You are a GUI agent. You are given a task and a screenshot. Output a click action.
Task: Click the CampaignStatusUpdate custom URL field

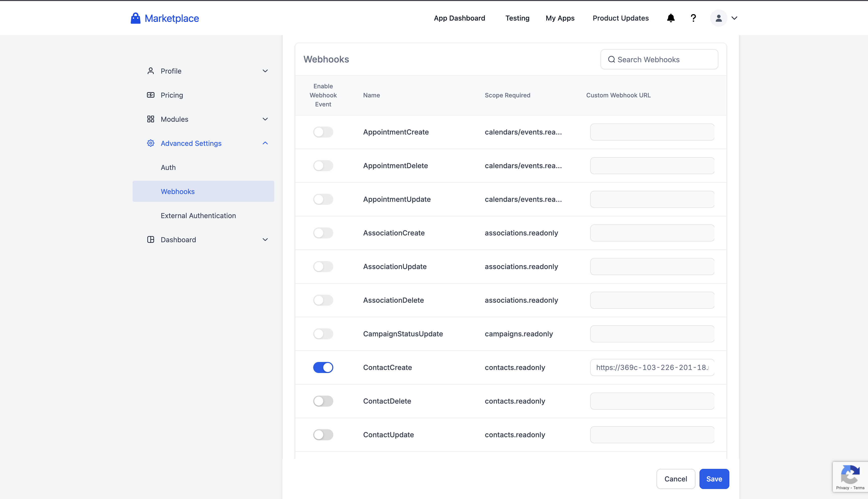click(x=652, y=334)
